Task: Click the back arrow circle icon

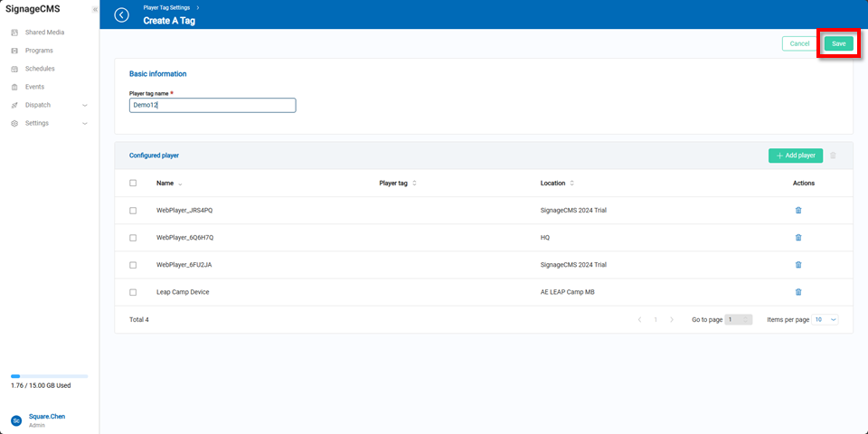Action: tap(122, 15)
